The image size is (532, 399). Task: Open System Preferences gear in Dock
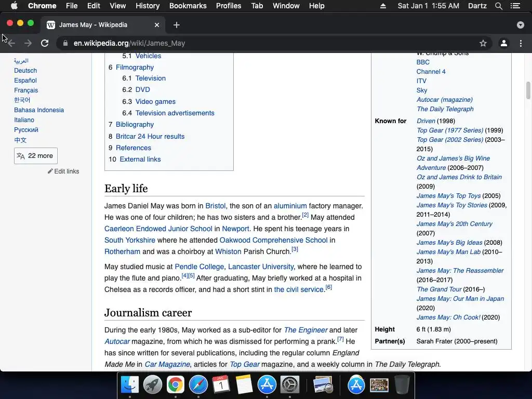point(289,384)
